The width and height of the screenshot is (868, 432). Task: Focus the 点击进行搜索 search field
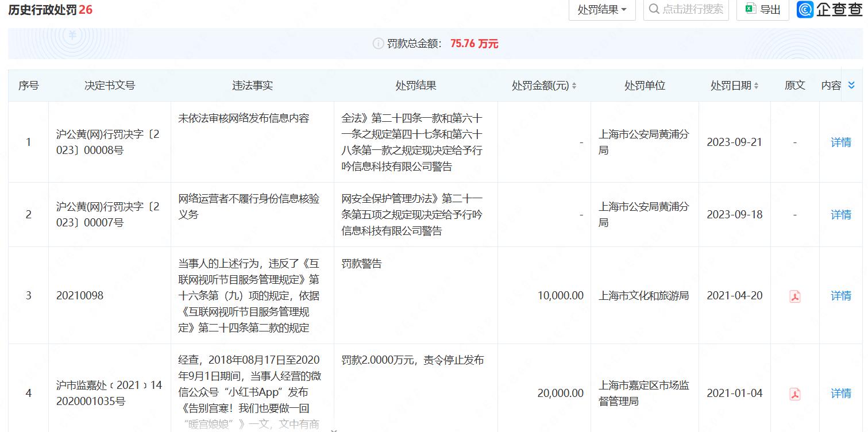pyautogui.click(x=692, y=9)
